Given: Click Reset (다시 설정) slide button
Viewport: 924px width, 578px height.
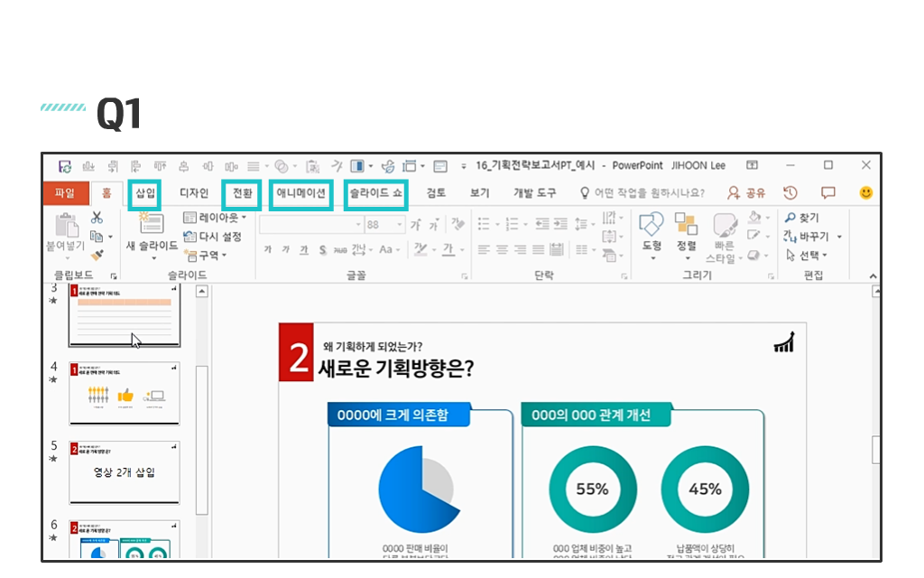Looking at the screenshot, I should coord(213,237).
